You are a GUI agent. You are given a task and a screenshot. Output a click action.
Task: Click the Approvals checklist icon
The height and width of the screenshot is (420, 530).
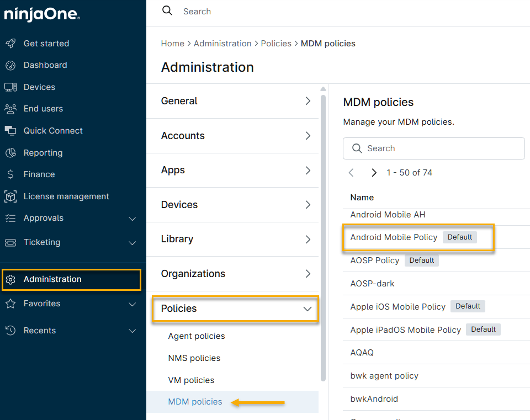pyautogui.click(x=10, y=218)
